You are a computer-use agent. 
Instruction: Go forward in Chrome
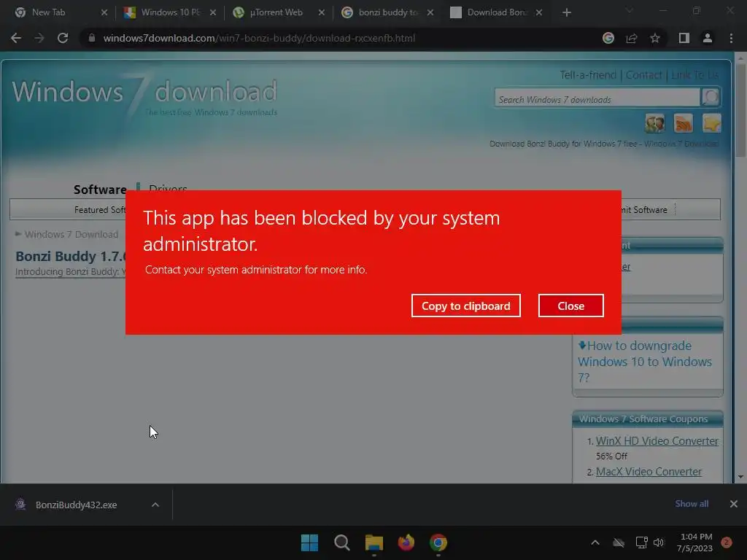[39, 38]
